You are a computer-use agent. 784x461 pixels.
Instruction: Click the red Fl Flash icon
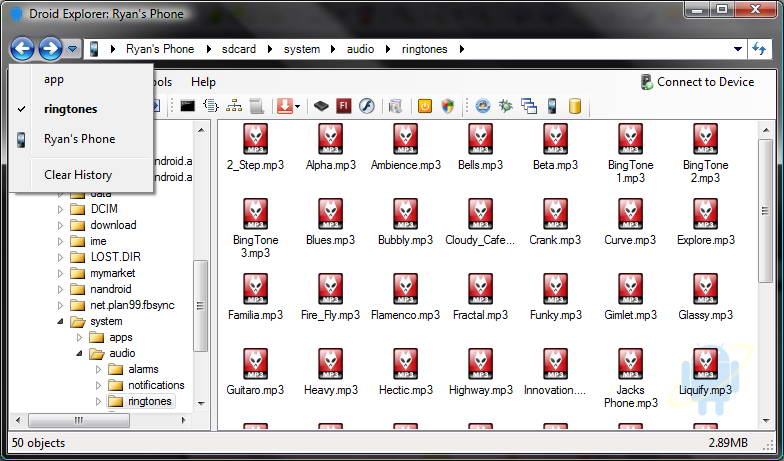(344, 106)
